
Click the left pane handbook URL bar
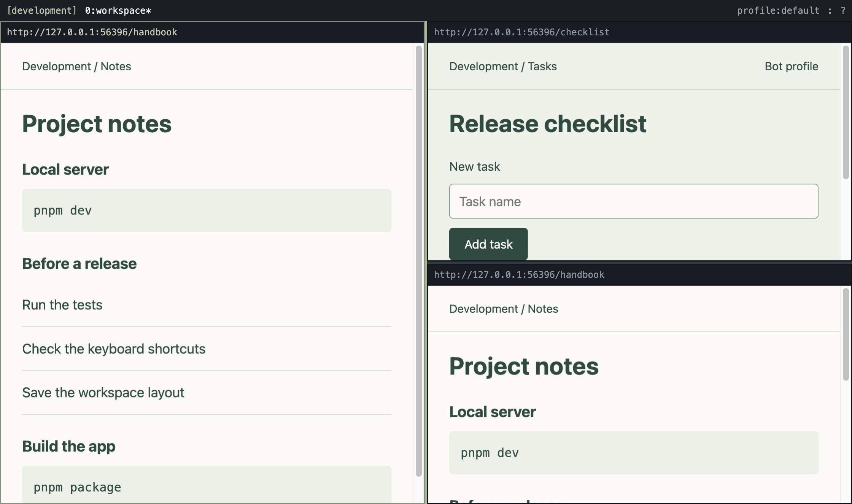point(212,32)
